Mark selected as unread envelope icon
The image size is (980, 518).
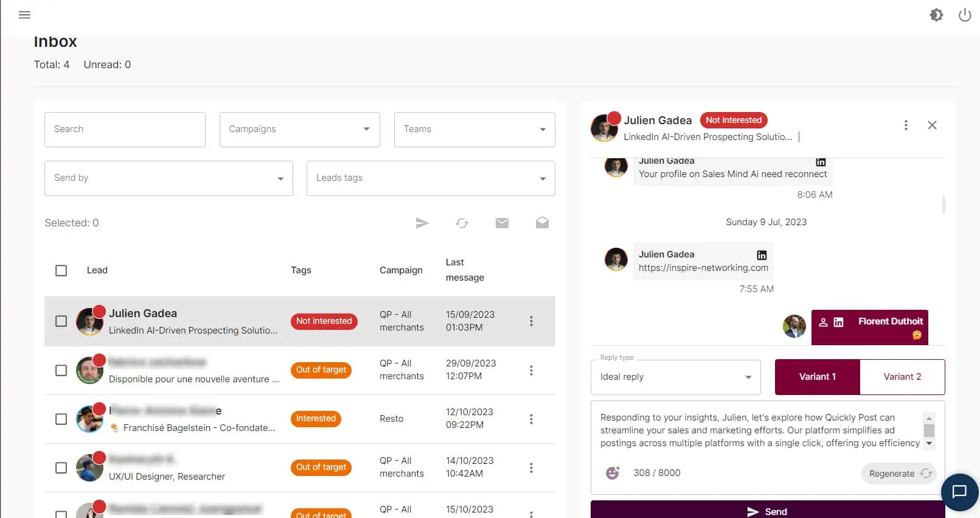(x=502, y=223)
